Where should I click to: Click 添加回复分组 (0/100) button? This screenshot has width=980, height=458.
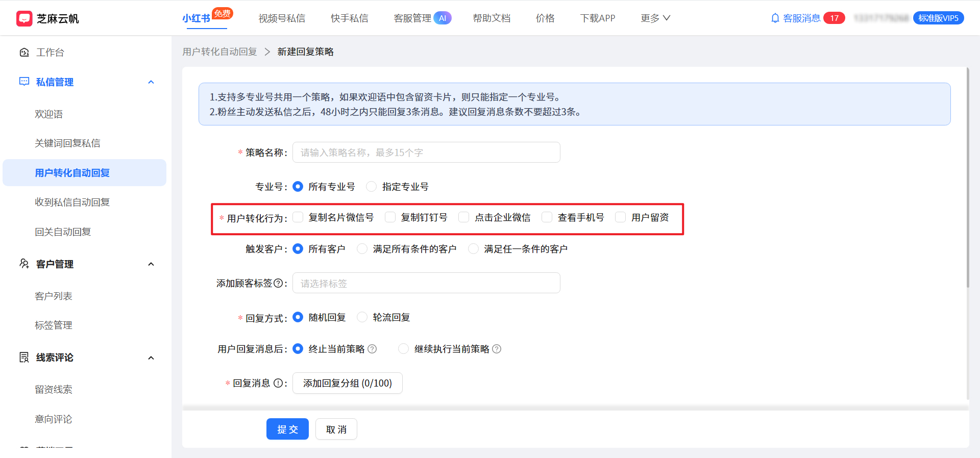coord(348,383)
